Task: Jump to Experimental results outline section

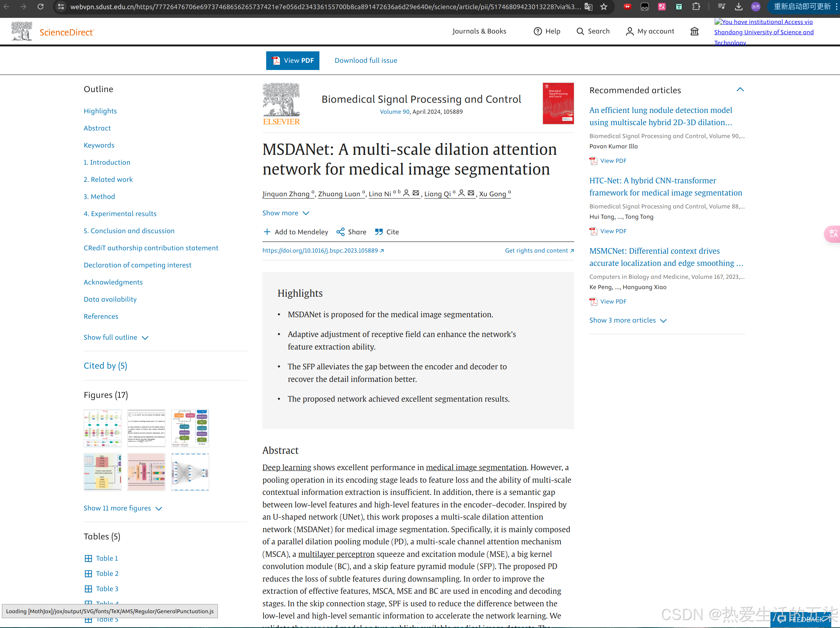Action: coord(120,214)
